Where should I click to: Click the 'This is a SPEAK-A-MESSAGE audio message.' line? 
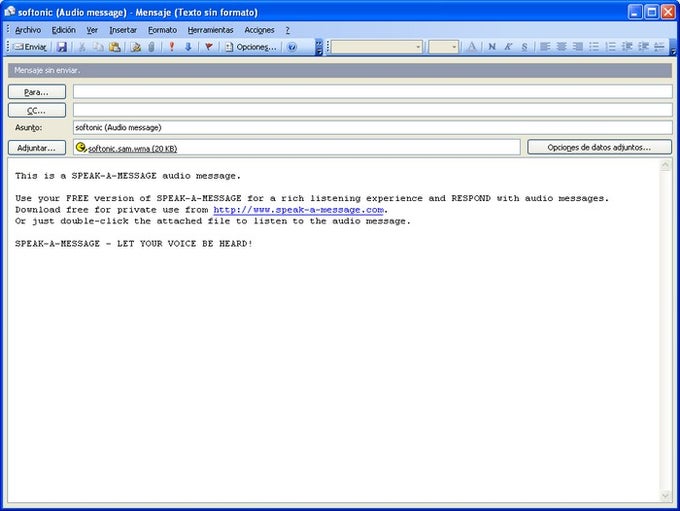pyautogui.click(x=128, y=176)
